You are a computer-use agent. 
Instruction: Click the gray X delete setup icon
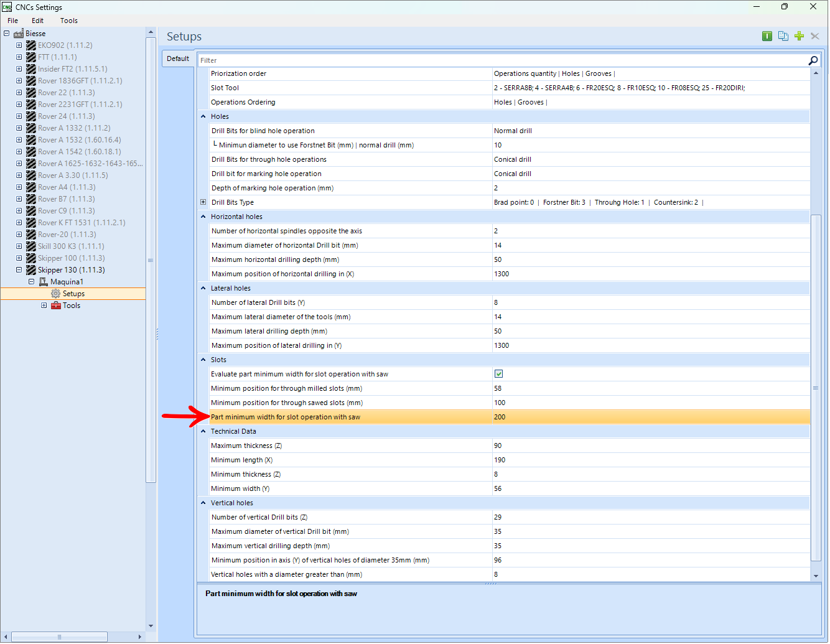[815, 36]
